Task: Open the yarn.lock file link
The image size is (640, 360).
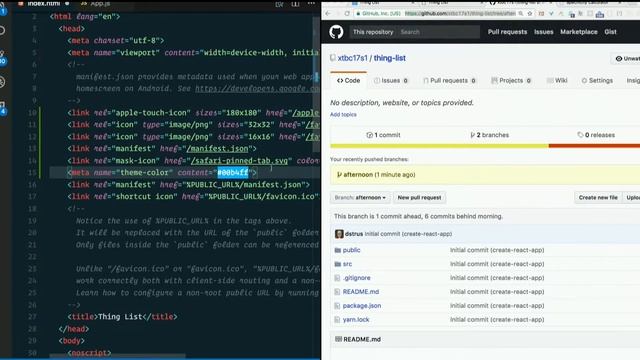Action: pos(356,320)
